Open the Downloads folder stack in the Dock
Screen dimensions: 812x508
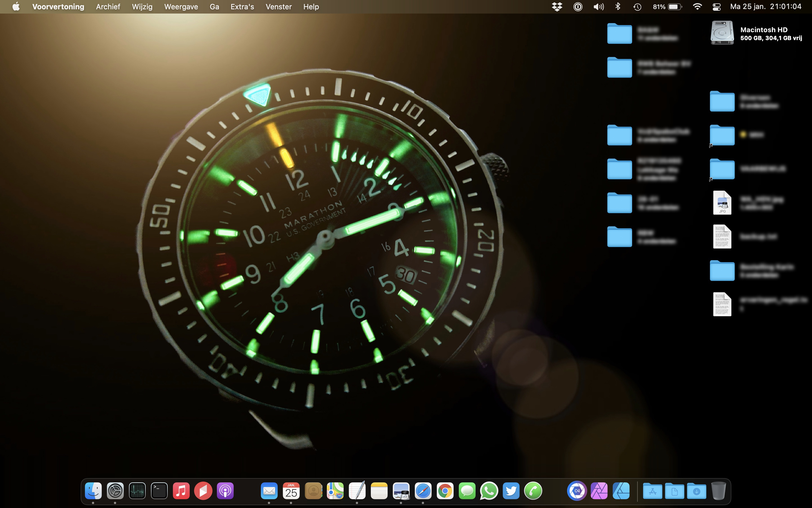pyautogui.click(x=697, y=491)
